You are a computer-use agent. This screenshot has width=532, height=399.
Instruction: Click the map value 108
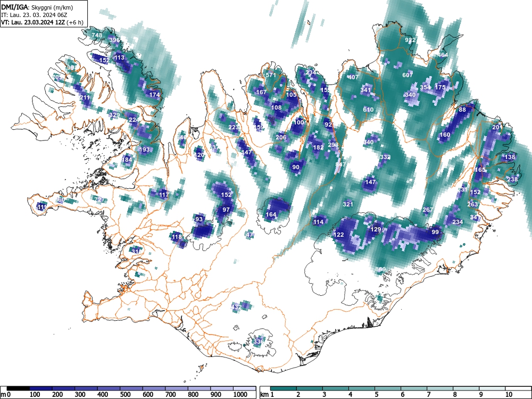(277, 107)
